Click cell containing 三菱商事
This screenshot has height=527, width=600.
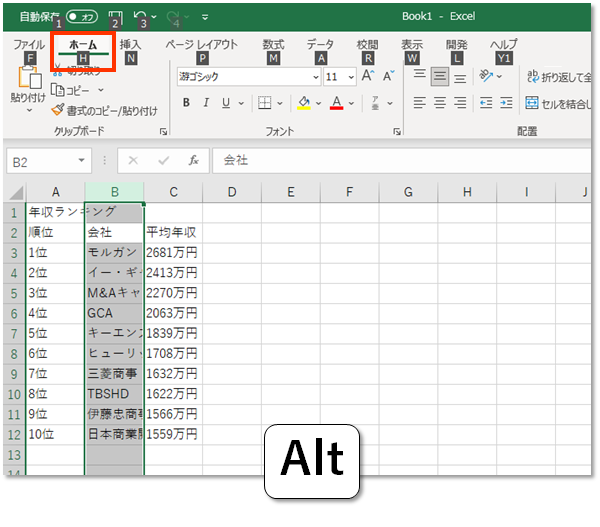pos(114,374)
